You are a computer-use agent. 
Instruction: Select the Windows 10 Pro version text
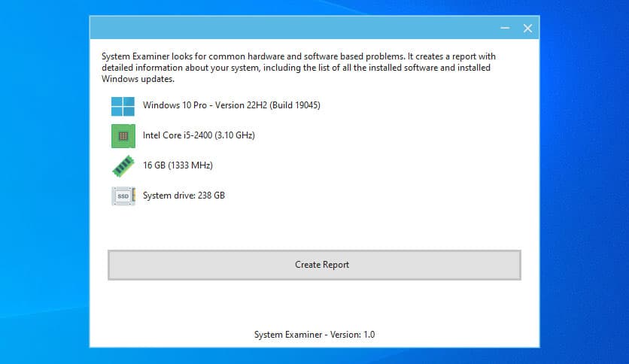tap(232, 105)
